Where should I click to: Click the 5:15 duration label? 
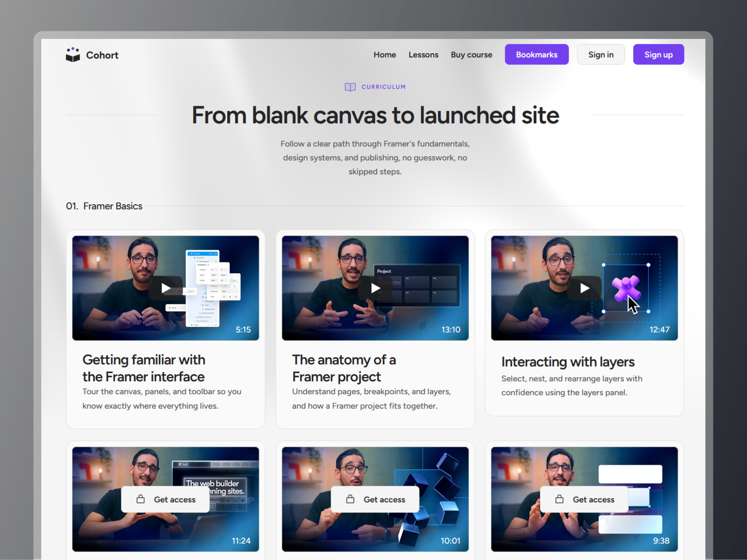coord(243,329)
